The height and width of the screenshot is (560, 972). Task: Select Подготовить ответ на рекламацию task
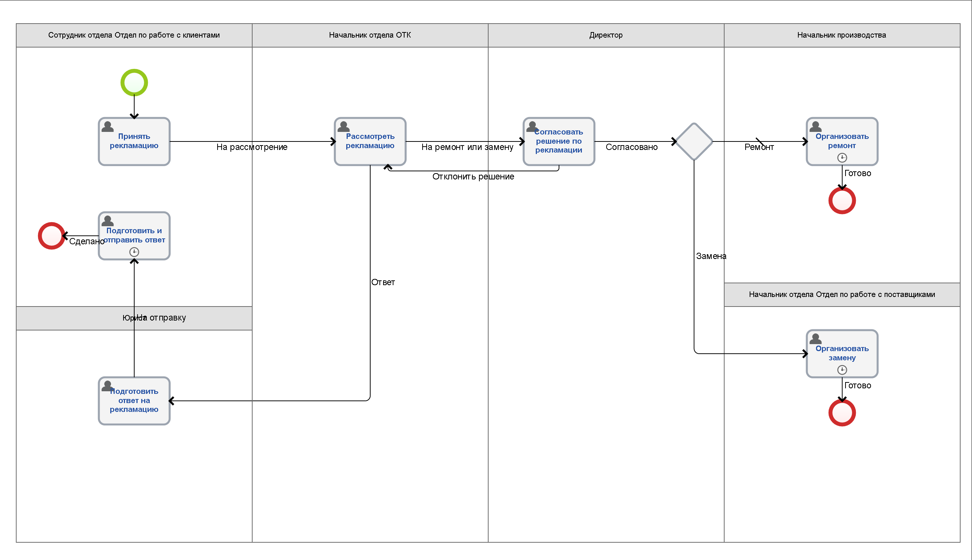pos(134,401)
